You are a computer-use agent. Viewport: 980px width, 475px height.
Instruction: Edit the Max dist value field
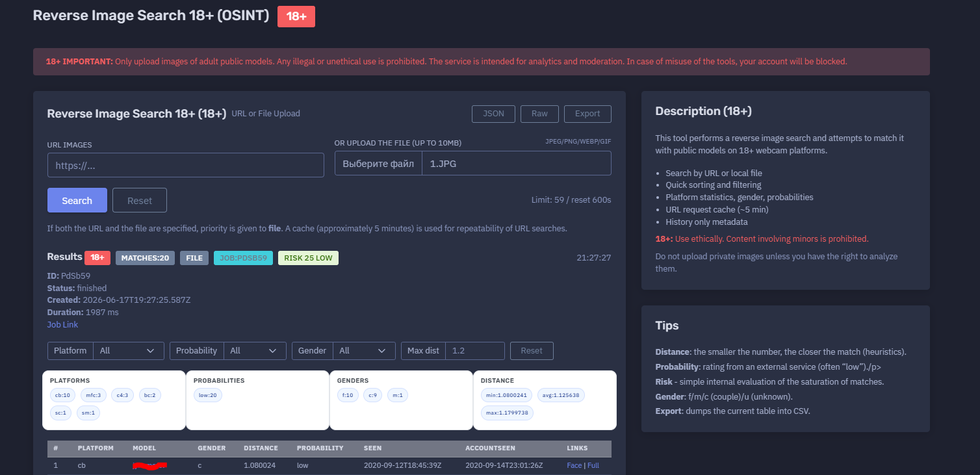click(475, 351)
